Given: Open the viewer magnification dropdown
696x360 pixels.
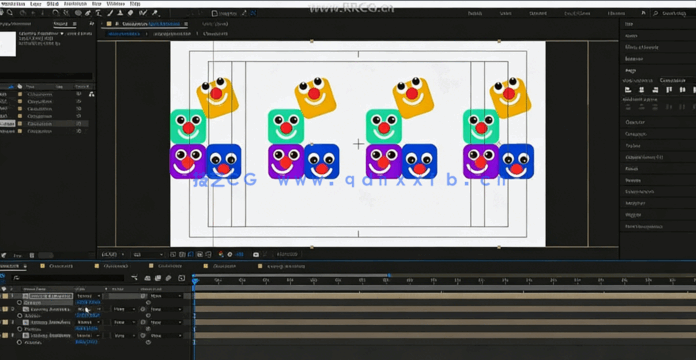Looking at the screenshot, I should [114, 254].
